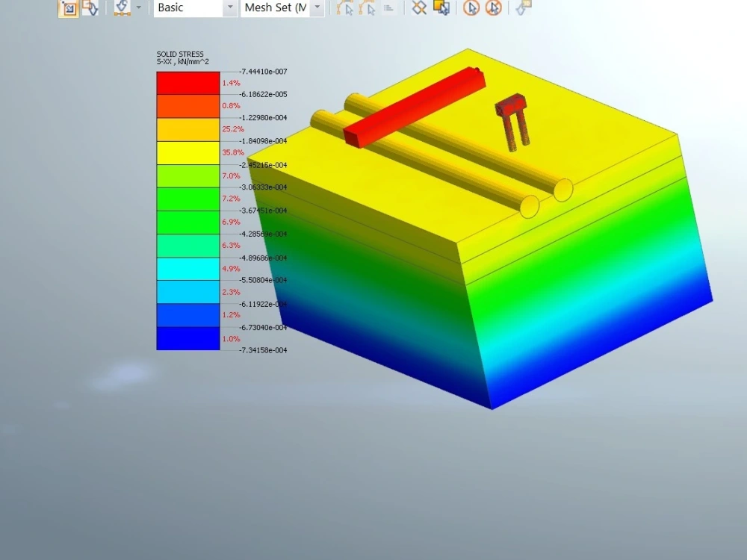747x560 pixels.
Task: Open the Mesh Set dropdown
Action: [x=317, y=7]
